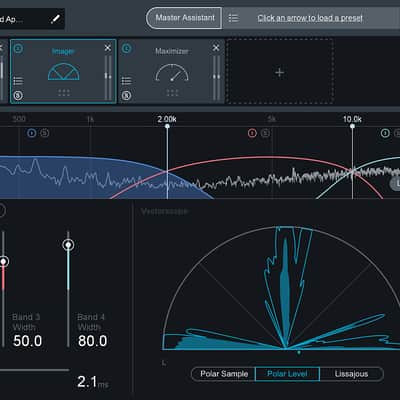Click the Imager module gain fader
The height and width of the screenshot is (400, 400).
pos(108,77)
